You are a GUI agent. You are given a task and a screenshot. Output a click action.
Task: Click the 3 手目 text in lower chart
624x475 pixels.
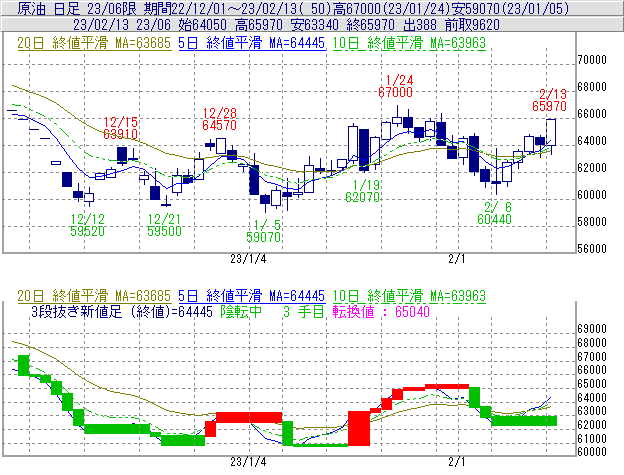pos(304,311)
